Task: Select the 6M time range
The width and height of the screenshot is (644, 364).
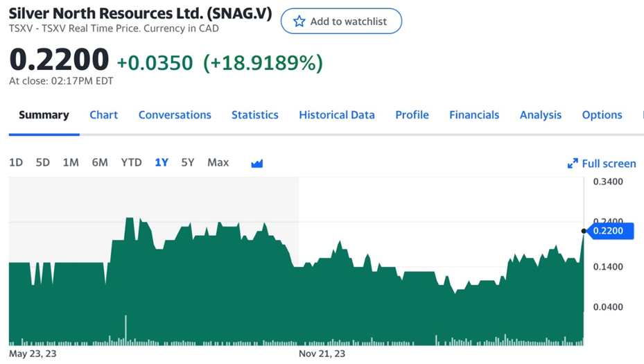Action: point(100,162)
